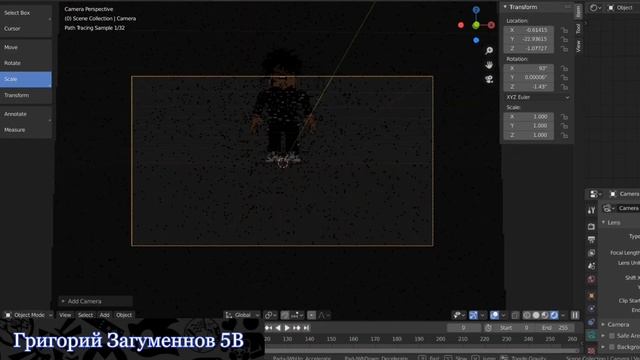Switch to the Item sidebar tab
640x360 pixels.
coord(578,11)
